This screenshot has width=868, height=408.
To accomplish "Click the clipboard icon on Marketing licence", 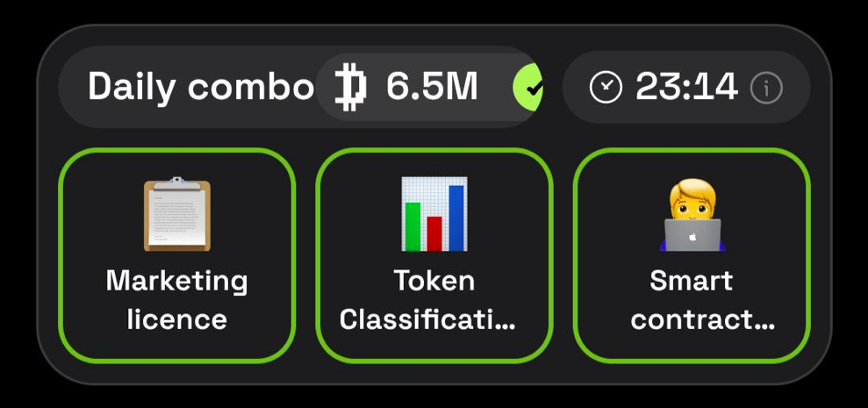I will [177, 214].
